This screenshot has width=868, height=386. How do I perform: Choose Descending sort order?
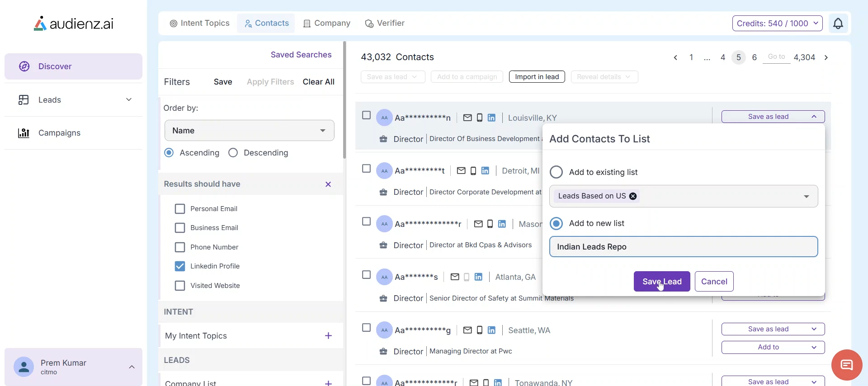[x=233, y=153]
